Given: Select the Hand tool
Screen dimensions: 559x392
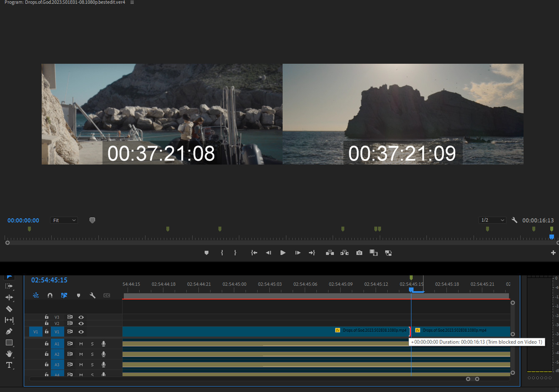Looking at the screenshot, I should (9, 354).
